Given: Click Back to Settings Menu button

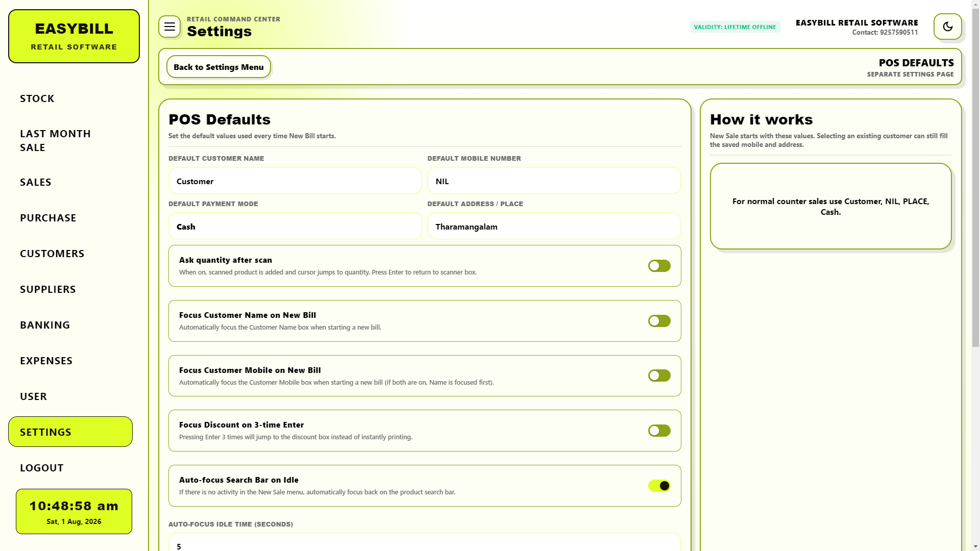Looking at the screenshot, I should click(x=218, y=67).
